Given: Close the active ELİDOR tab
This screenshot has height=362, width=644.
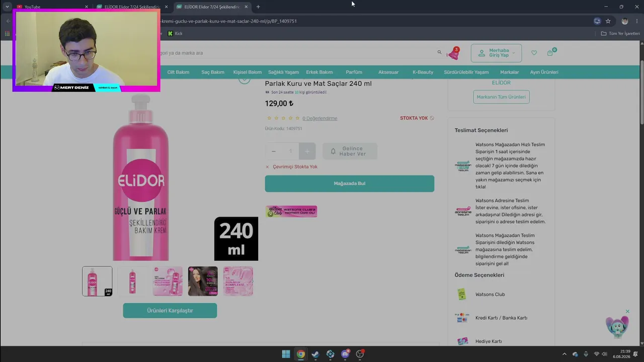Looking at the screenshot, I should (x=246, y=7).
